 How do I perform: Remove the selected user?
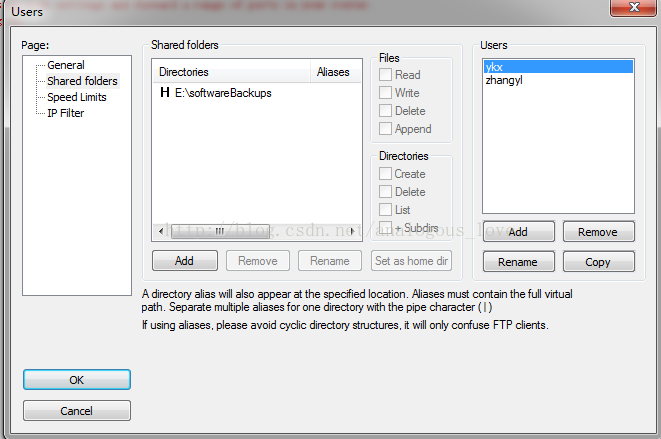click(x=598, y=232)
